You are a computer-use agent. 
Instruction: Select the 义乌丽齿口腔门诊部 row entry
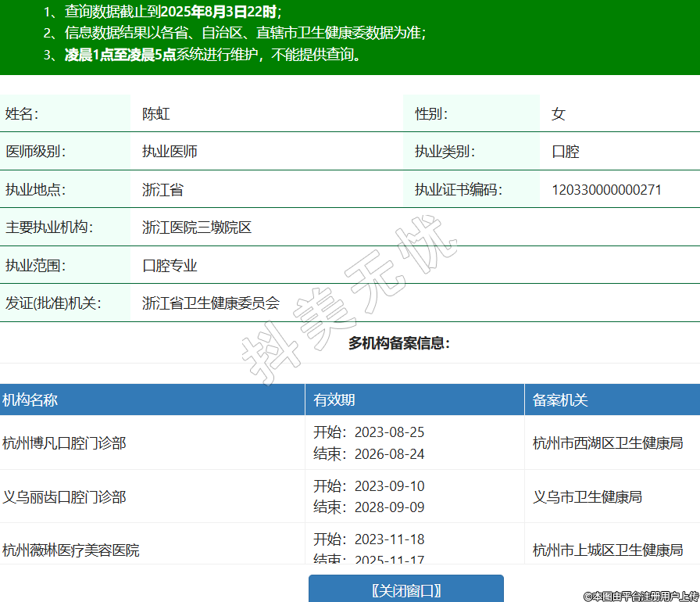coord(64,497)
